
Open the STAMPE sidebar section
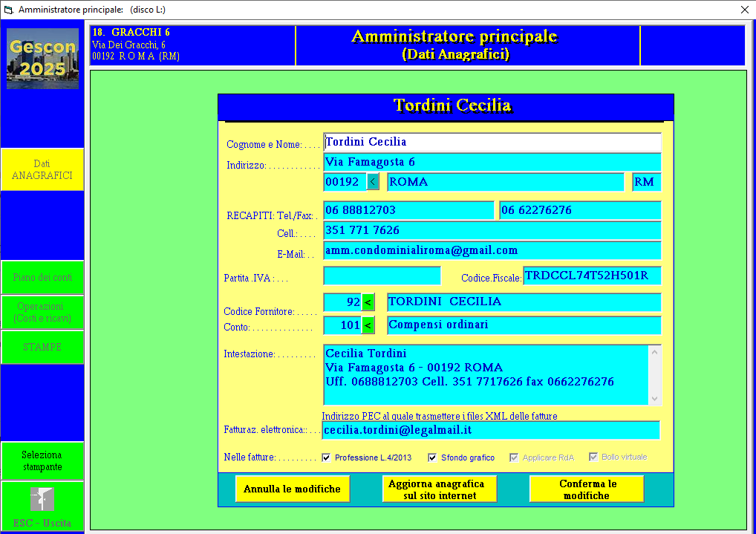42,347
